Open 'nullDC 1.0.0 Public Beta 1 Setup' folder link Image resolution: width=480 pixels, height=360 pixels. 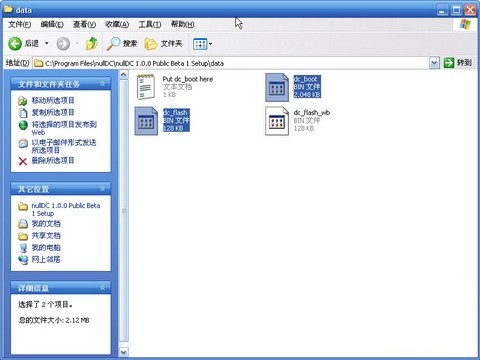click(66, 209)
